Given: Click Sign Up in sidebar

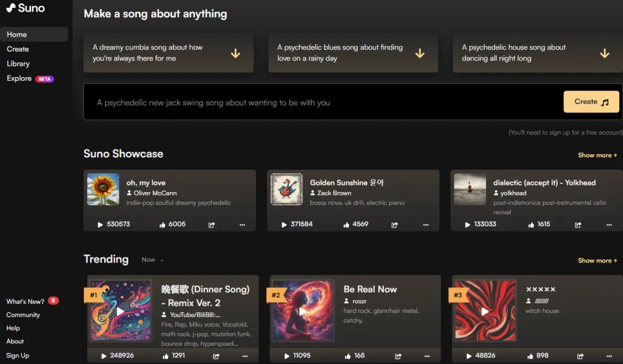Looking at the screenshot, I should coord(18,355).
